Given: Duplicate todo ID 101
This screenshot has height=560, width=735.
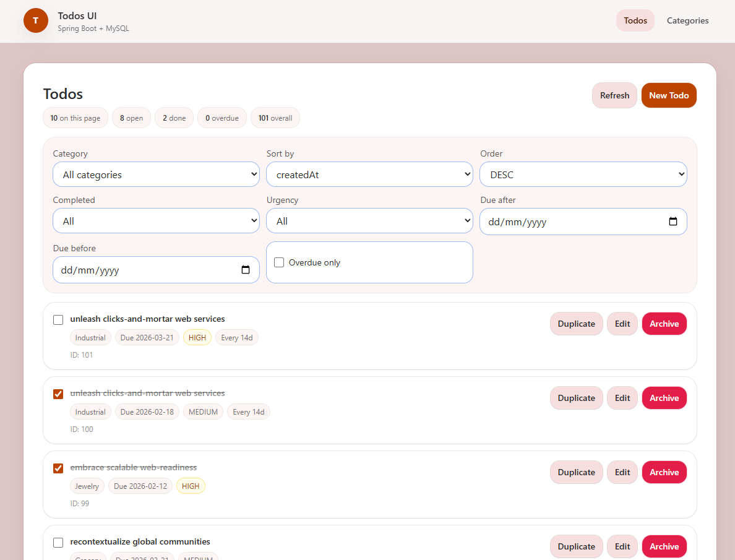Looking at the screenshot, I should point(577,324).
